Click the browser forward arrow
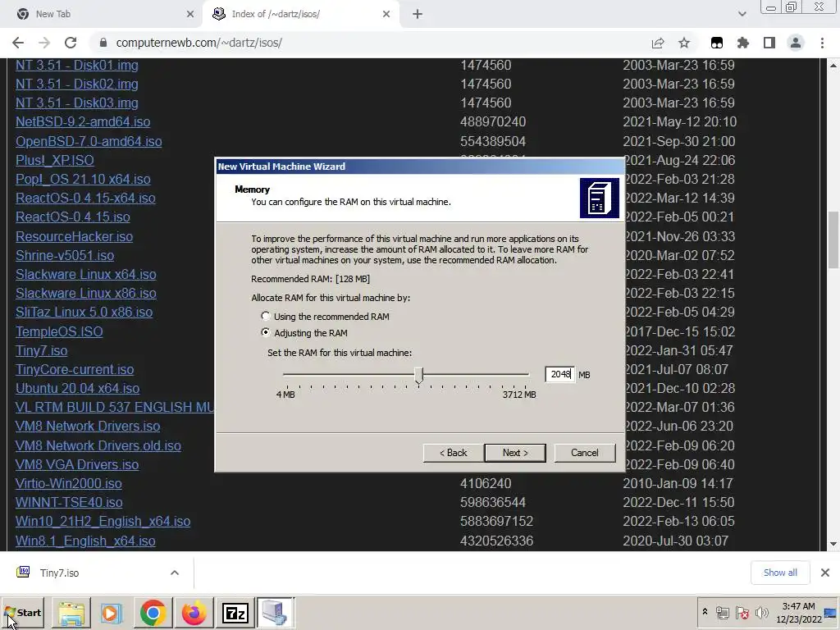 44,43
